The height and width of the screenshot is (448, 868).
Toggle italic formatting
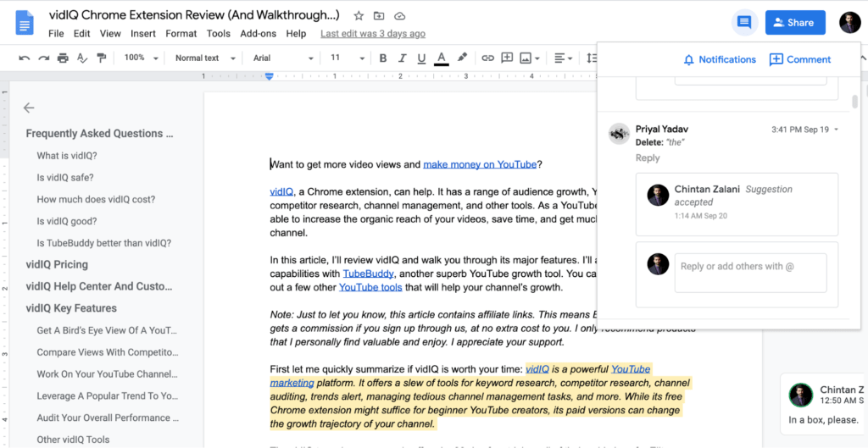coord(403,58)
